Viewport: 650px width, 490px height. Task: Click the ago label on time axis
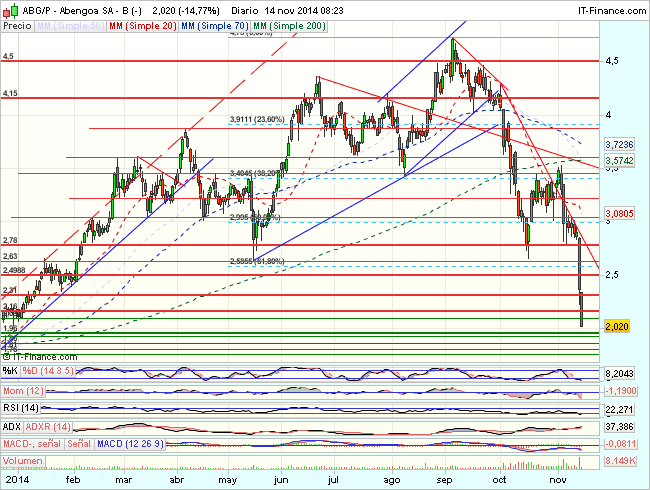(392, 480)
